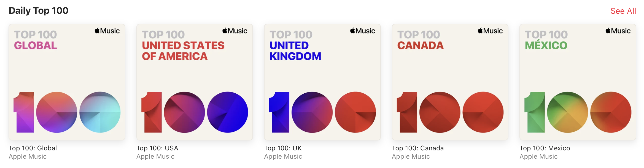Click Apple Music under Top 100: UK
Screen dimensions: 644x168
283,156
